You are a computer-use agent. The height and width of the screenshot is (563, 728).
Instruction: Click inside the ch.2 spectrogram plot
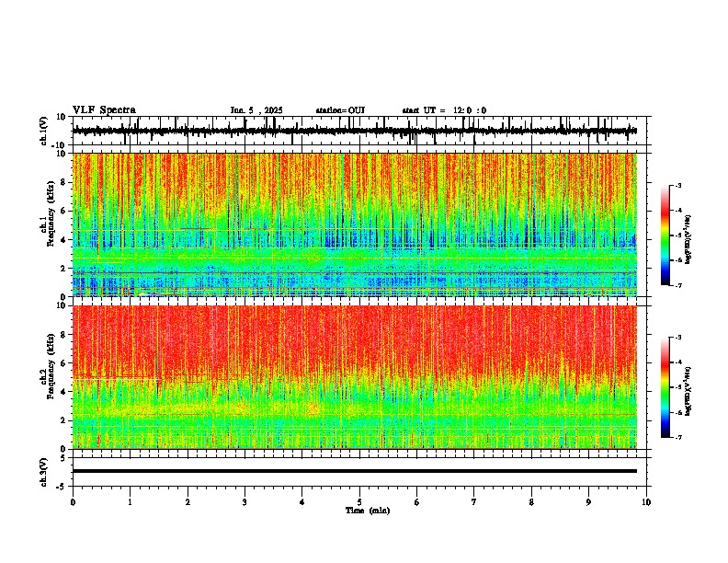[355, 377]
